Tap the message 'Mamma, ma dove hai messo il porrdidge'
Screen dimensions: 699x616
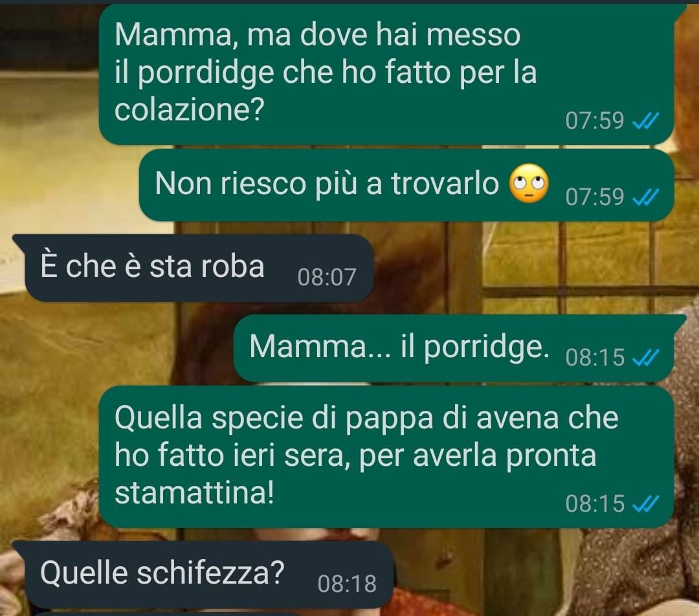(386, 74)
